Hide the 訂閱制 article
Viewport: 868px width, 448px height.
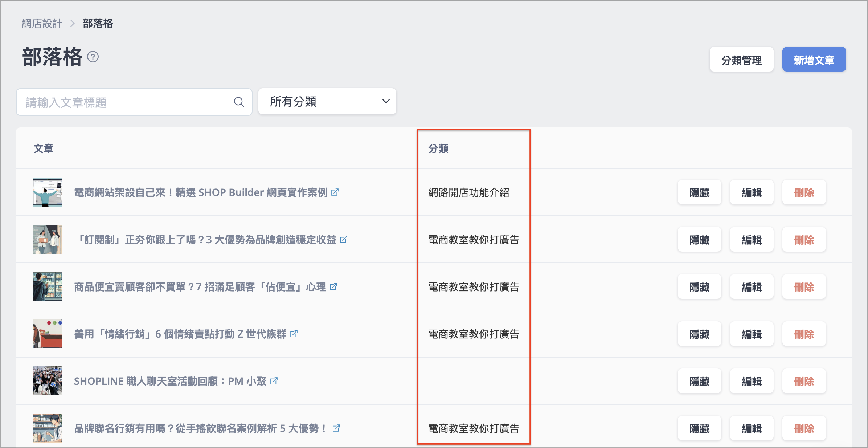[699, 240]
